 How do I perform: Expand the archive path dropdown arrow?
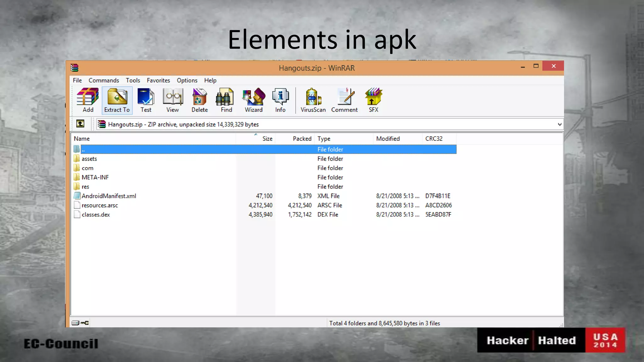(559, 124)
